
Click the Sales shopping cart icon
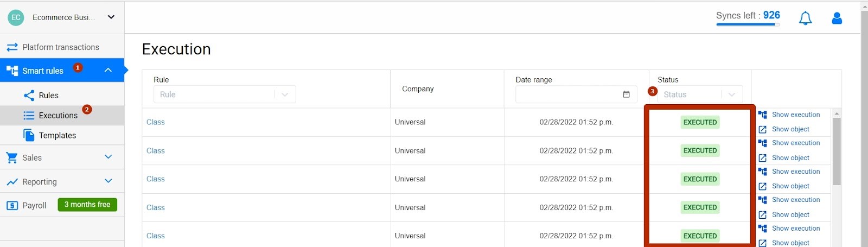click(x=12, y=158)
